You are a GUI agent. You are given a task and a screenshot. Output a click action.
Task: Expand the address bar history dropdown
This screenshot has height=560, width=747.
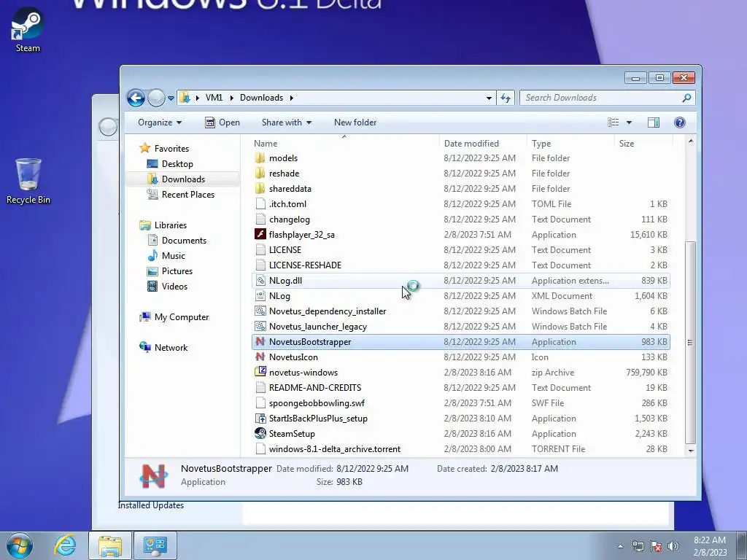coord(489,98)
